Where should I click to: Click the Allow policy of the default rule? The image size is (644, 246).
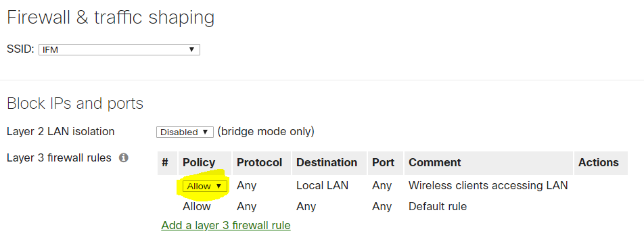[x=197, y=206]
